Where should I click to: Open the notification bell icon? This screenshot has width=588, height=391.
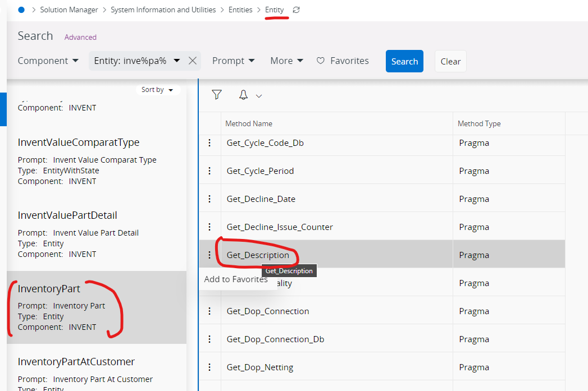pyautogui.click(x=243, y=95)
